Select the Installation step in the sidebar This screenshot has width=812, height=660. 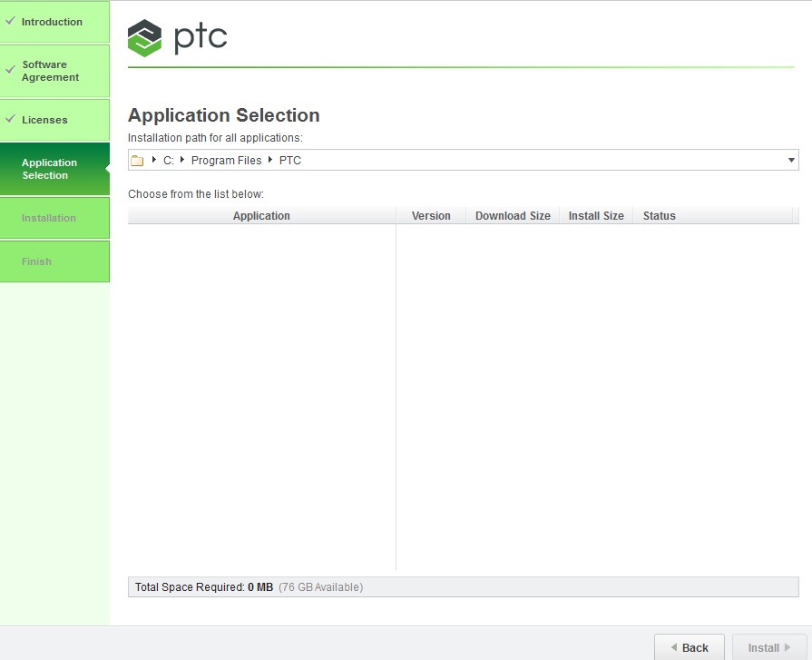pyautogui.click(x=54, y=218)
